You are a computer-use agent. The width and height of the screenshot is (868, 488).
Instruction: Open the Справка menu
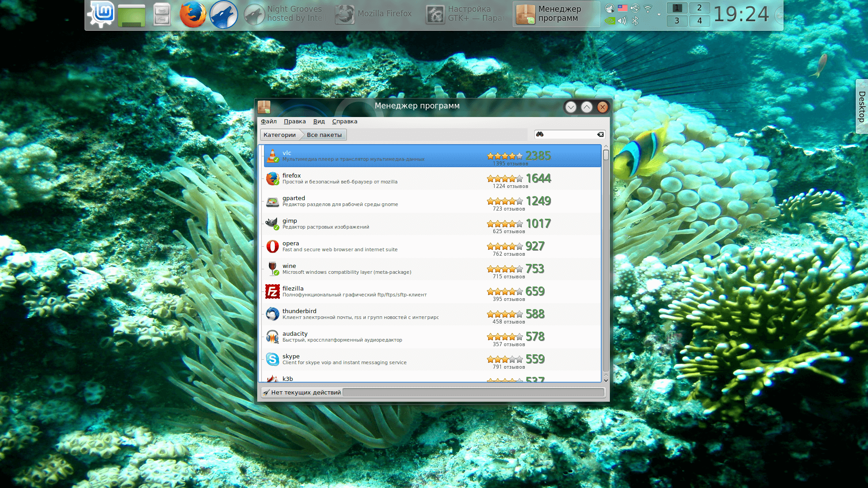click(344, 121)
